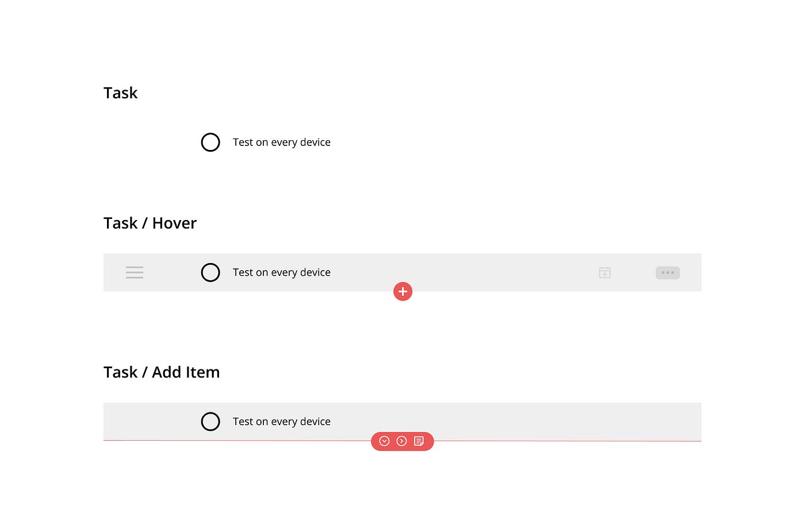Check the circle checkbox under Task heading
This screenshot has width=805, height=532.
(210, 142)
